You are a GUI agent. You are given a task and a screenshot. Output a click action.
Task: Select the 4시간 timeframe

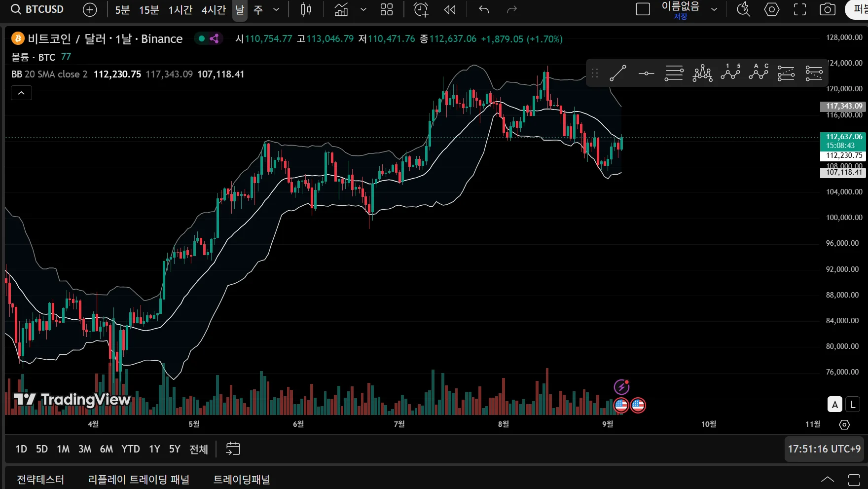pos(214,10)
